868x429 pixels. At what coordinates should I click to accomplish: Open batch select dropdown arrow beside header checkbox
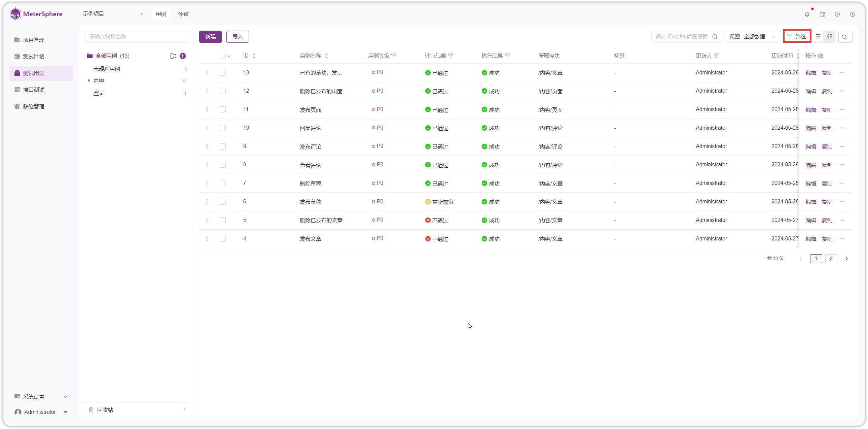click(x=229, y=56)
